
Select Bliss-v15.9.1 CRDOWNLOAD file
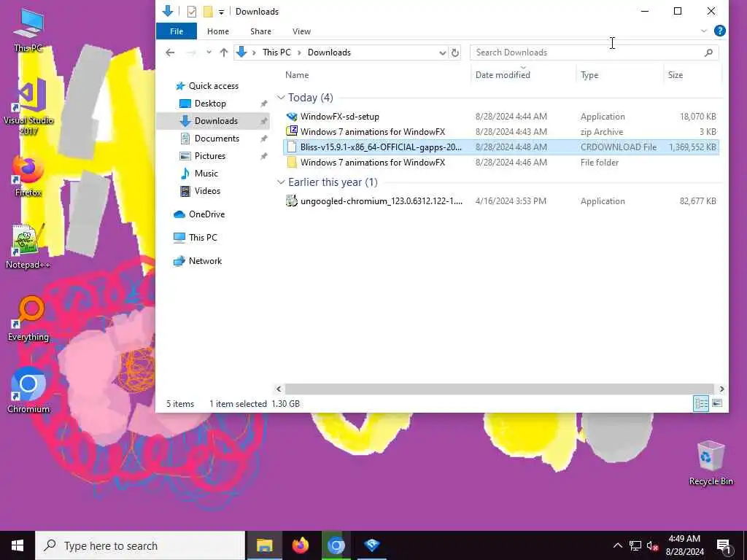pyautogui.click(x=500, y=147)
